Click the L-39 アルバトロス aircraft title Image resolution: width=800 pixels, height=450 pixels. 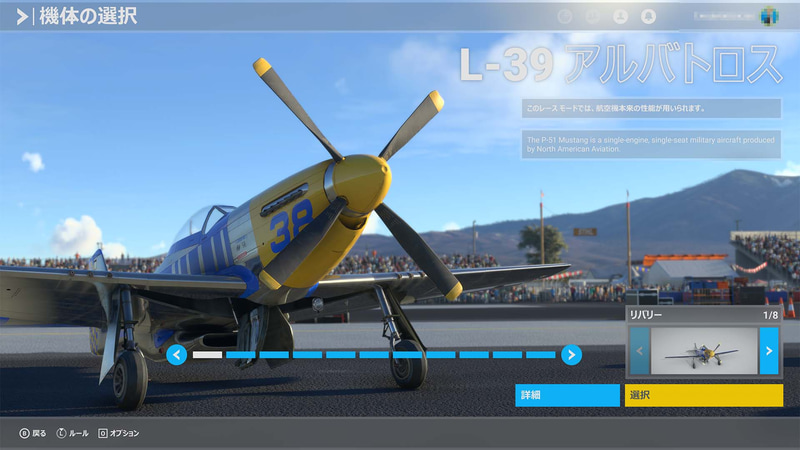click(621, 64)
